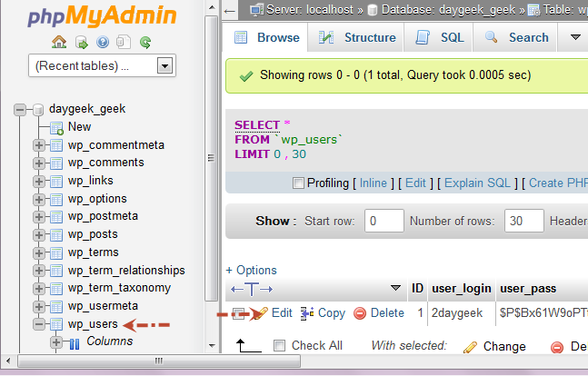Click the wp_options table icon

pos(56,200)
